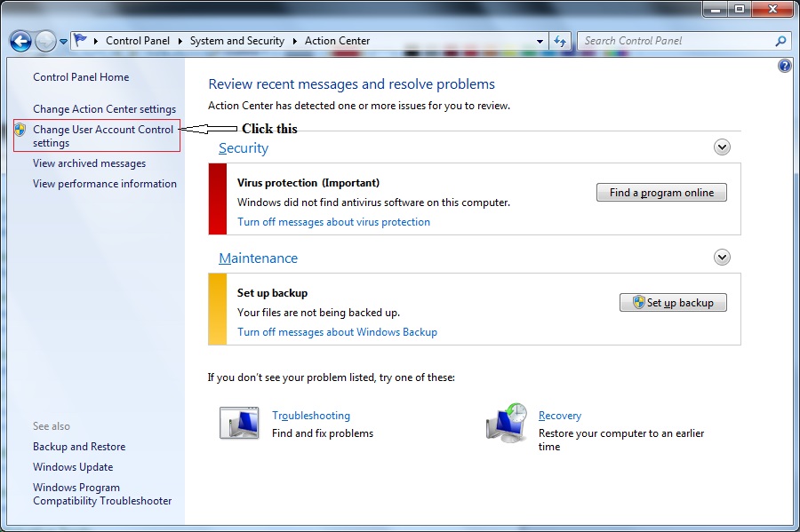Select Action Center breadcrumb item
The width and height of the screenshot is (800, 532).
pyautogui.click(x=337, y=41)
